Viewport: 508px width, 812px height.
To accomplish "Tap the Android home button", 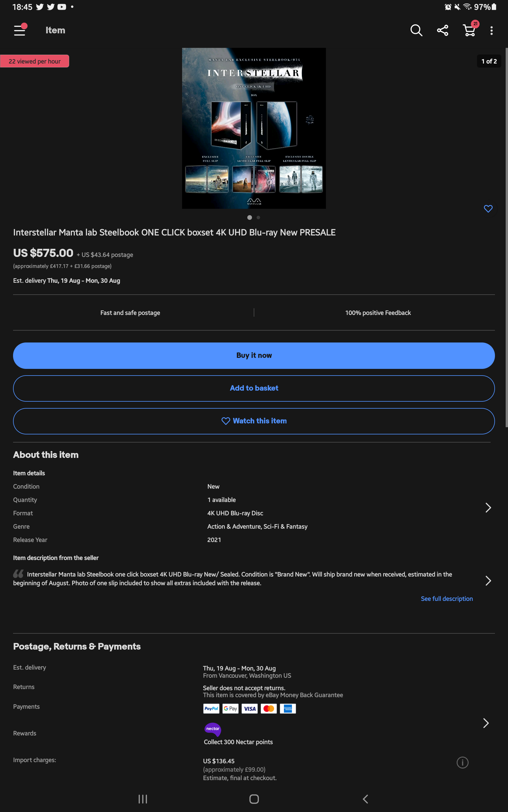I will pyautogui.click(x=254, y=799).
